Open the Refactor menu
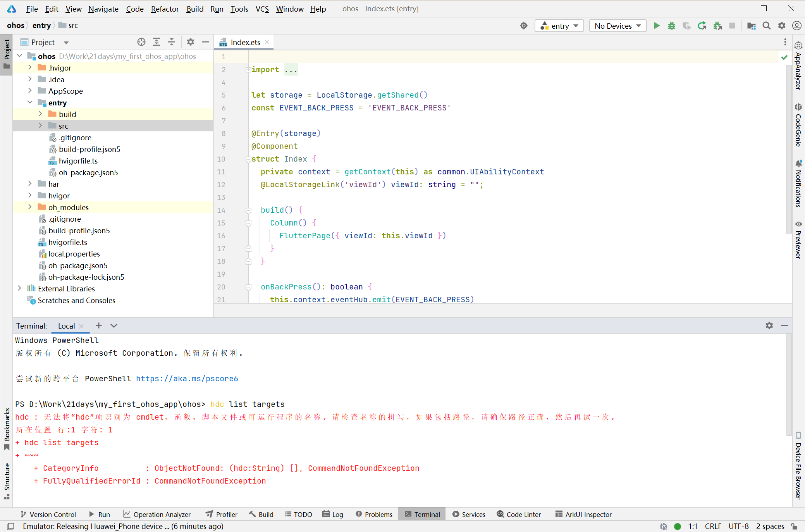The image size is (805, 532). [x=165, y=9]
